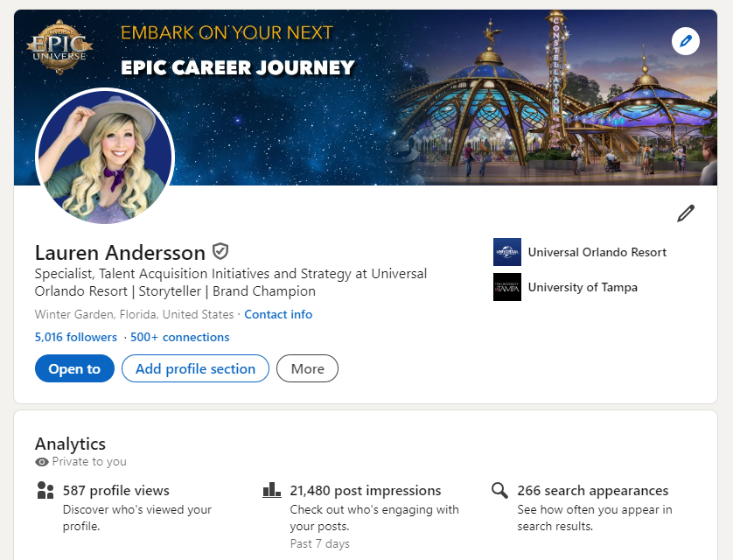Click the Winter Garden, Florida location text
Image resolution: width=733 pixels, height=560 pixels.
(x=134, y=314)
